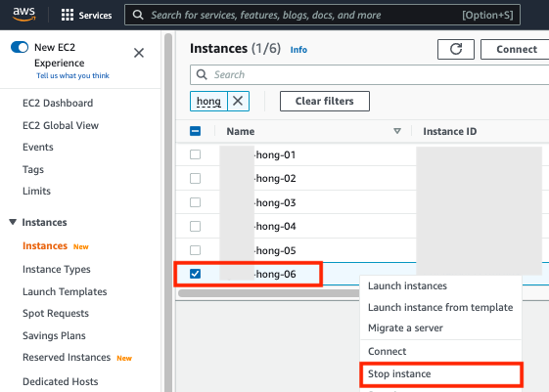Check the hong-01 instance checkbox

196,154
